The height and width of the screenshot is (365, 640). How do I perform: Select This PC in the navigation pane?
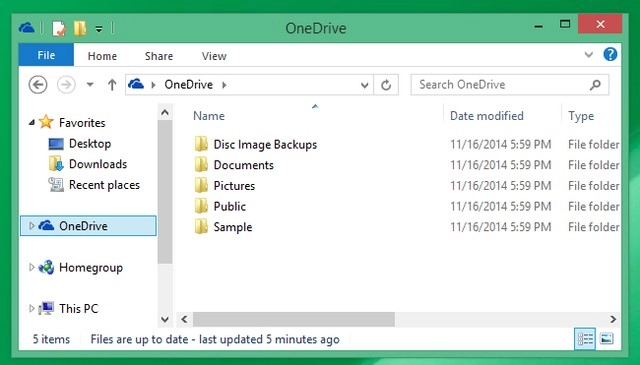(x=79, y=309)
